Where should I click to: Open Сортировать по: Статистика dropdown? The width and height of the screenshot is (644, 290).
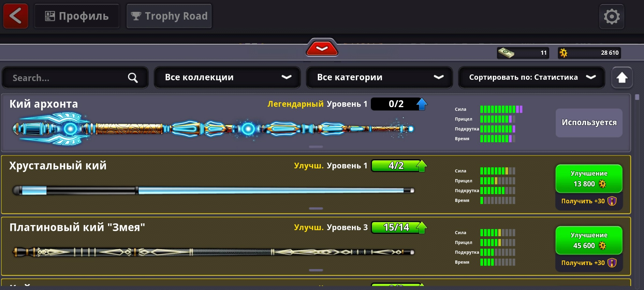click(x=531, y=78)
